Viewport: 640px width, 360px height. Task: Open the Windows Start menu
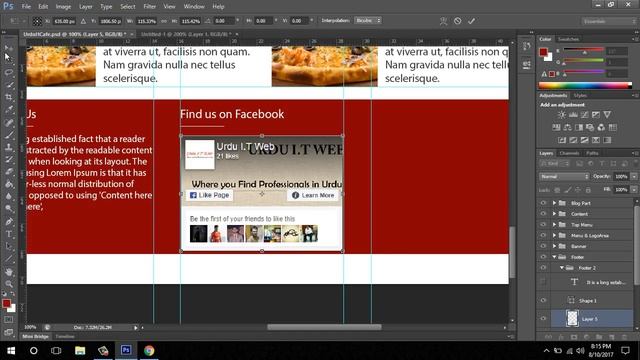click(11, 351)
